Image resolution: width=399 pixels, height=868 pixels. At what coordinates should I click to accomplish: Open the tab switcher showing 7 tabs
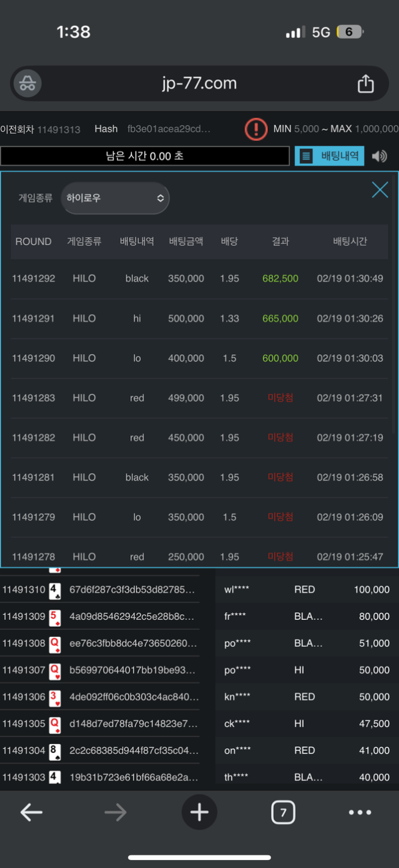(283, 812)
